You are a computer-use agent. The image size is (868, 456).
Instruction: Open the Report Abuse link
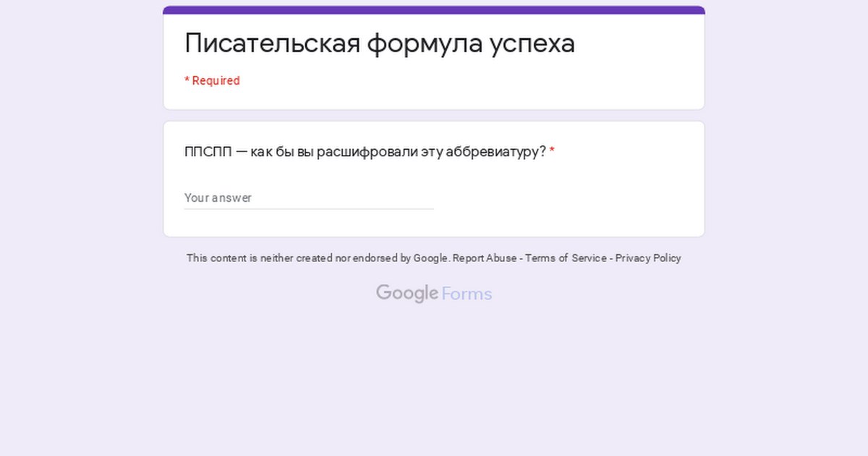[485, 258]
